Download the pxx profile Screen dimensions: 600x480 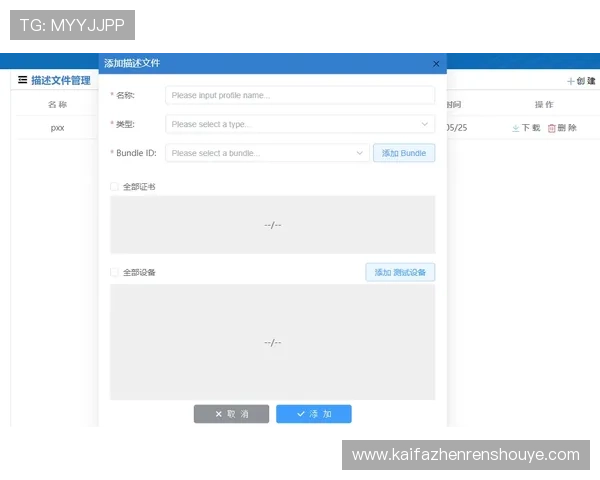click(526, 128)
